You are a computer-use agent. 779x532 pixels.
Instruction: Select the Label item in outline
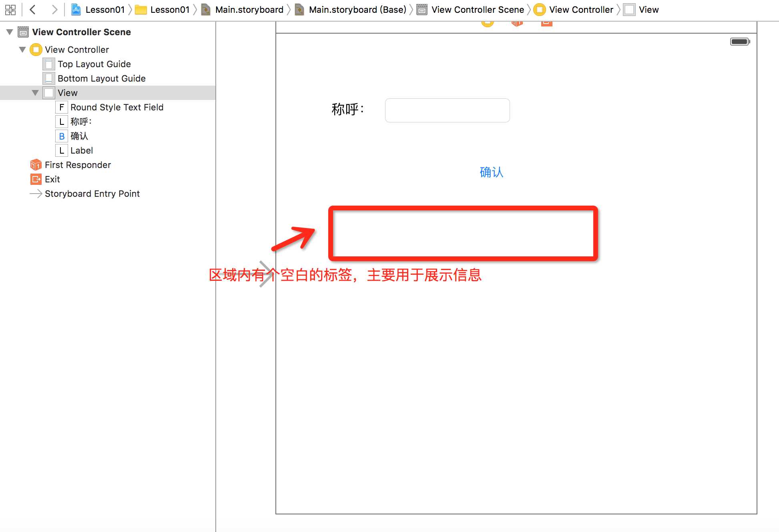(x=81, y=150)
